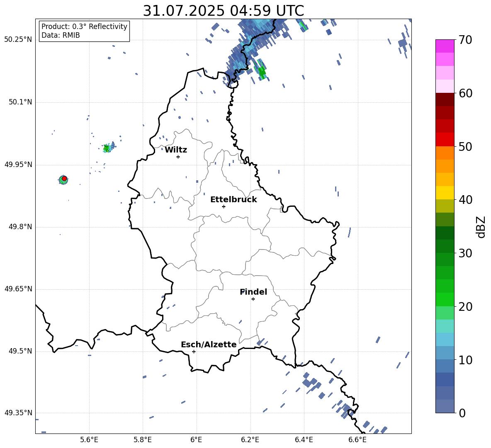Click the colorbar '30' tick label
This screenshot has height=448, width=491.
465,253
